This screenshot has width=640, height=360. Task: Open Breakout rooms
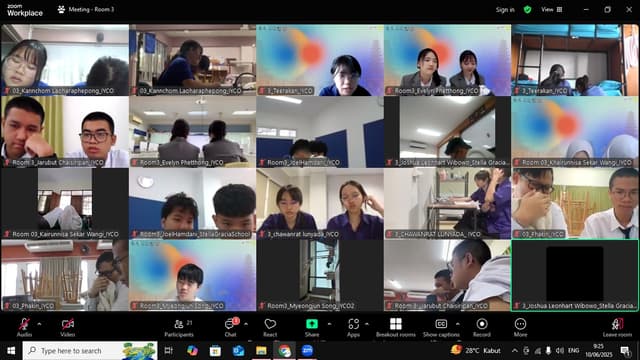click(x=396, y=327)
